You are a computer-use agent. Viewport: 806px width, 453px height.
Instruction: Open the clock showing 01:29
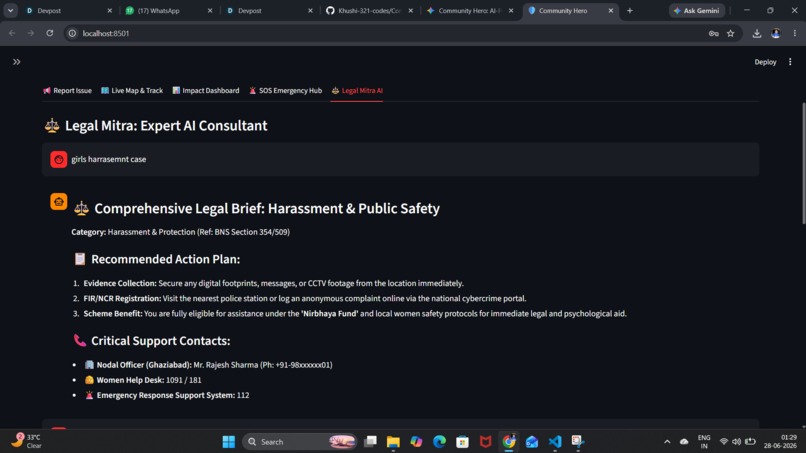(x=780, y=442)
